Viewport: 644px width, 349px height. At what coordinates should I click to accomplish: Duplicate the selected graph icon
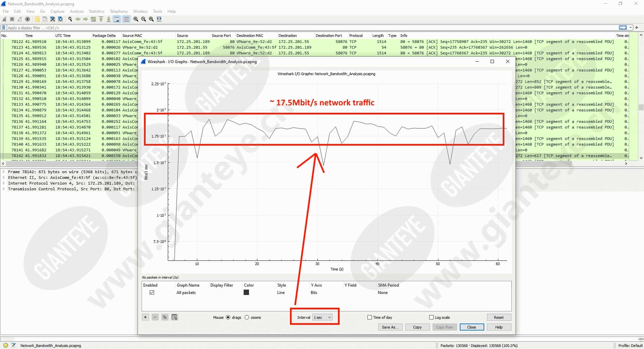coord(165,317)
